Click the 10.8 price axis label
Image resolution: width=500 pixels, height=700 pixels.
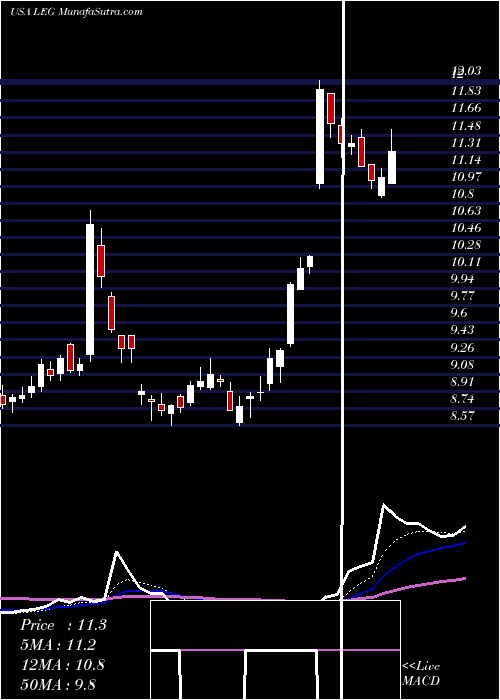[x=462, y=194]
